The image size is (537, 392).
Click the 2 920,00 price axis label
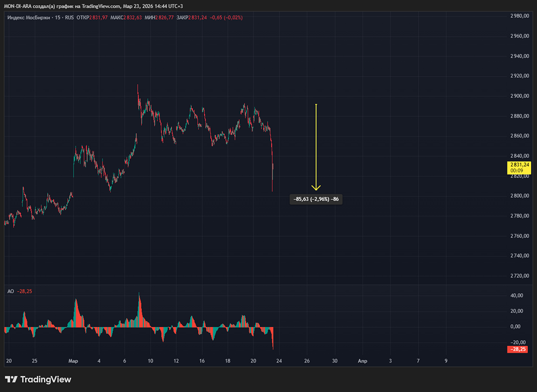coord(519,76)
